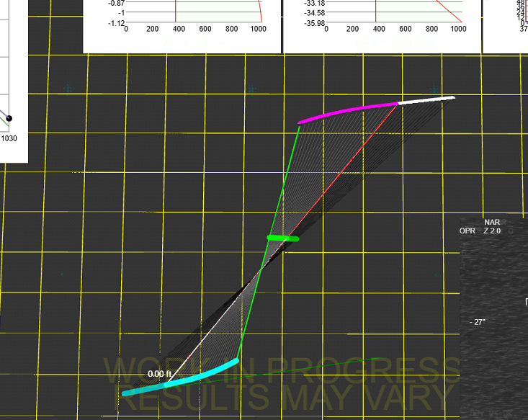This screenshot has width=528, height=420.
Task: Click the OPR label on sonar panel
Action: click(468, 231)
